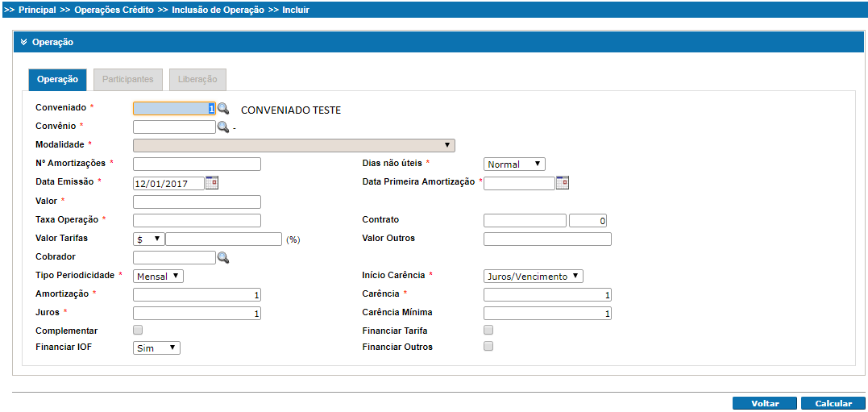This screenshot has width=868, height=412.
Task: Collapse the Operação panel header chevron
Action: pos(24,42)
